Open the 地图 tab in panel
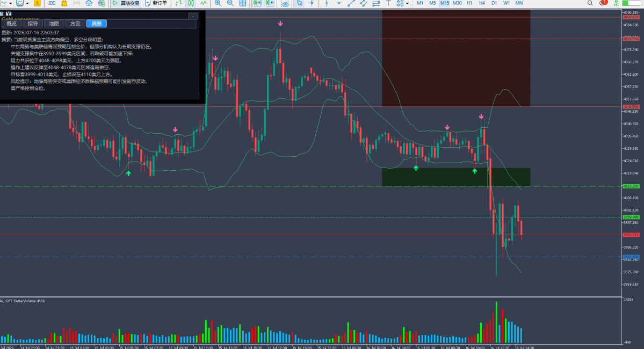The image size is (644, 349). [x=54, y=24]
